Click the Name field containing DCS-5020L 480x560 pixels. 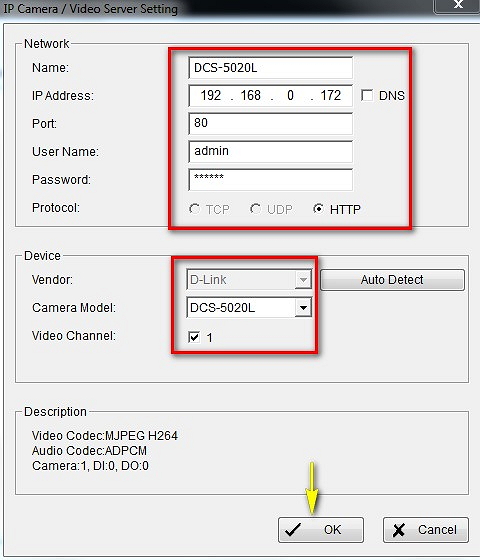[x=270, y=68]
